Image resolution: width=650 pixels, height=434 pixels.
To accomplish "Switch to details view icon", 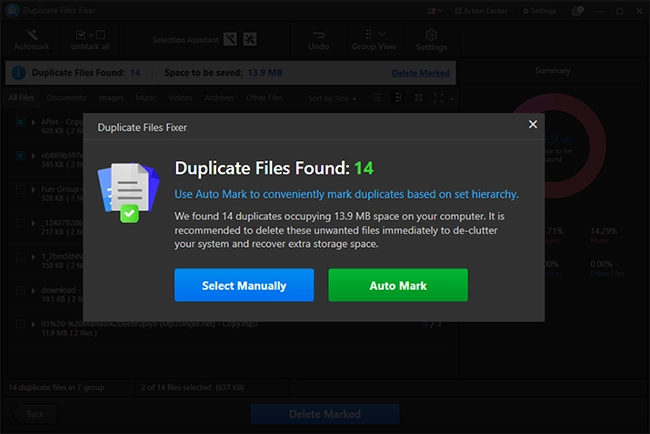I will point(398,98).
